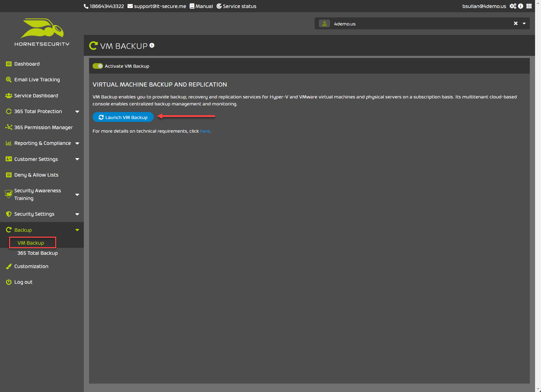Click the bsullan@4demo.us account name
This screenshot has height=392, width=541.
coord(484,6)
